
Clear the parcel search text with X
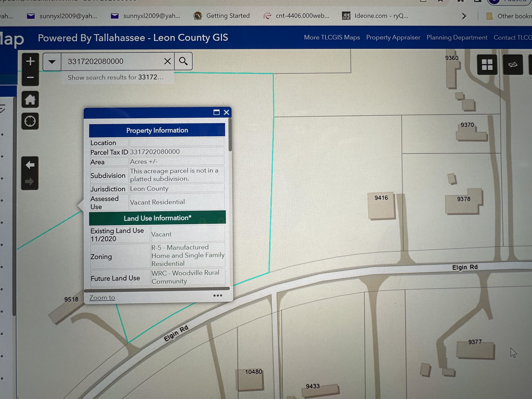[x=167, y=61]
